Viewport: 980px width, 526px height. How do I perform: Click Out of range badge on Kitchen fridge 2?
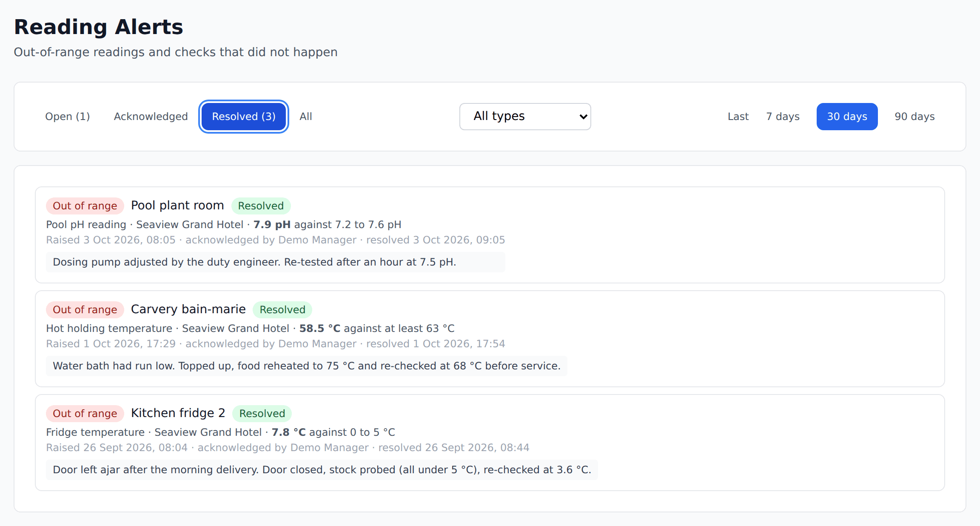(x=85, y=414)
